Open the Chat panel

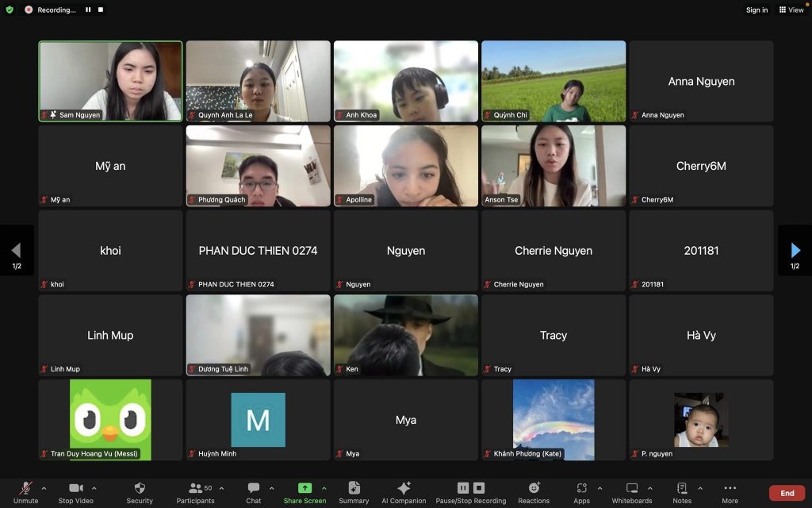click(x=253, y=488)
